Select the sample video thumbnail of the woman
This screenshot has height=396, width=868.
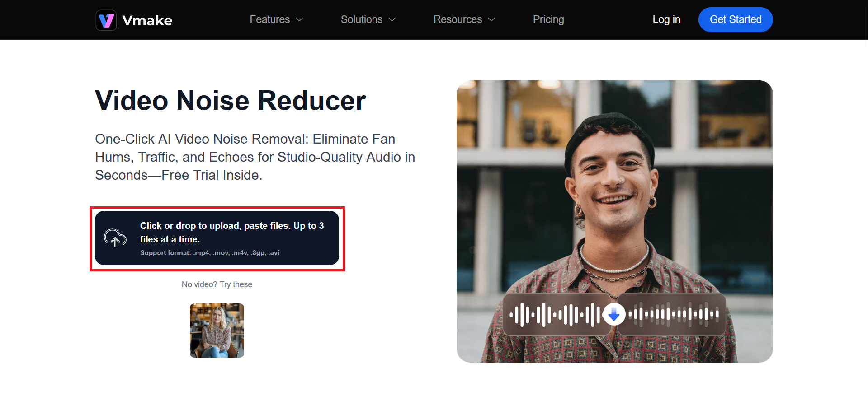[217, 331]
